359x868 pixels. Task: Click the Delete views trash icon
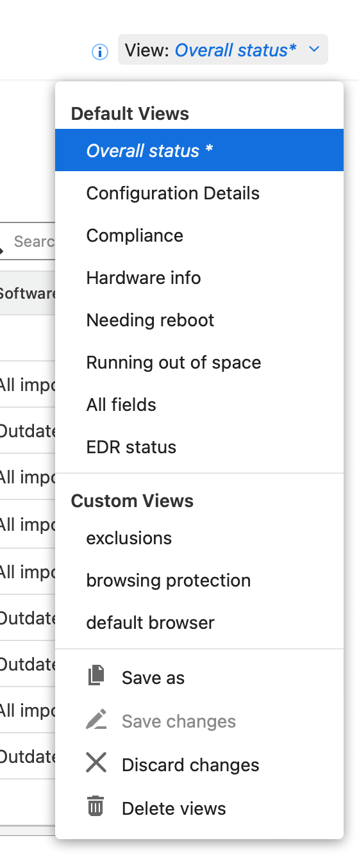pos(96,807)
